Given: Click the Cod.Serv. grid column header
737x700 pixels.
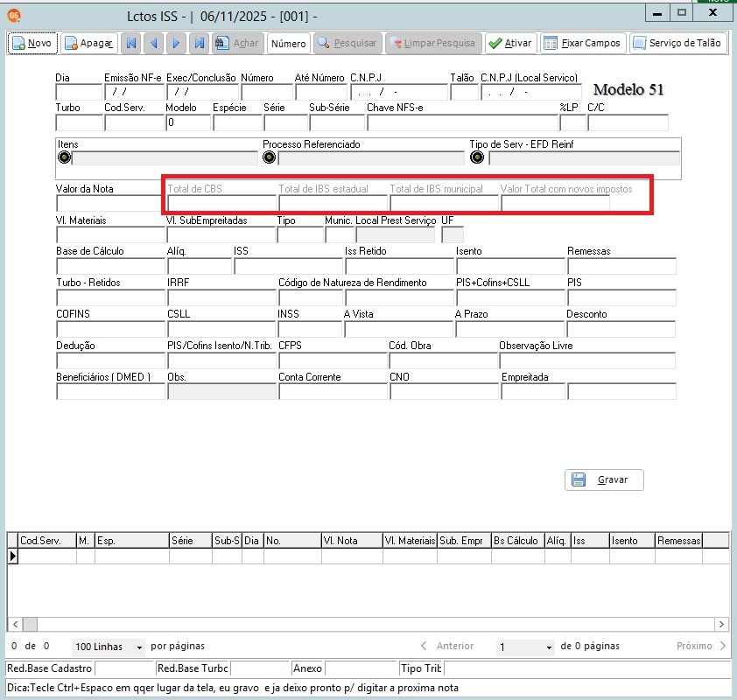Looking at the screenshot, I should 47,541.
